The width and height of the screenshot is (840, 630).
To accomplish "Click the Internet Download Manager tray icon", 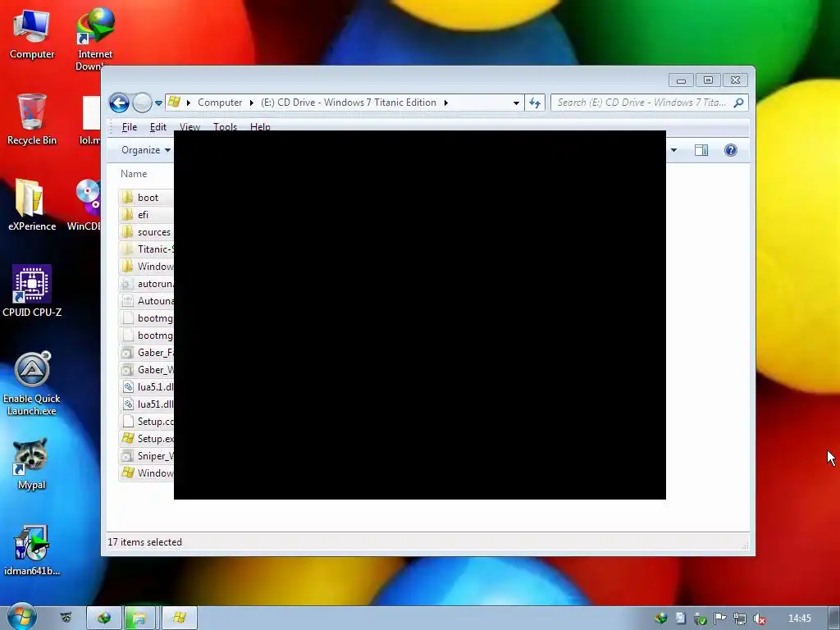I will point(660,619).
